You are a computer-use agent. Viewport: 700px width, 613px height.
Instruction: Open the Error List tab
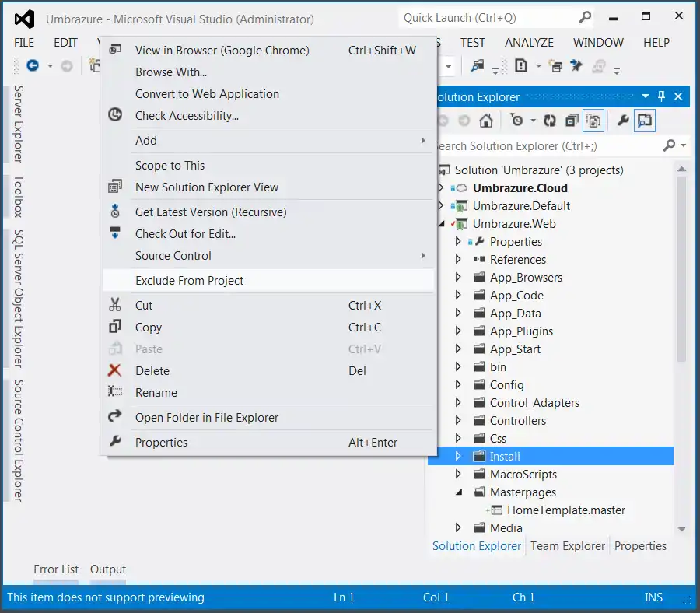56,569
